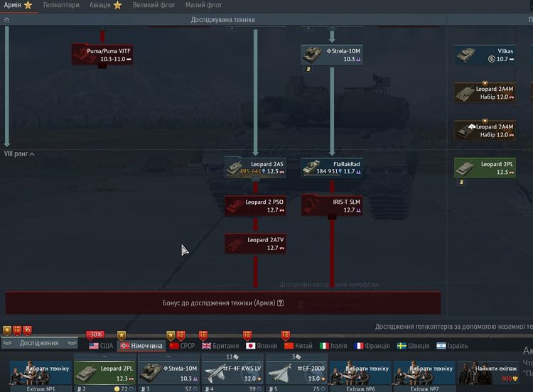The height and width of the screenshot is (392, 533).
Task: Switch nation to США
Action: (101, 346)
